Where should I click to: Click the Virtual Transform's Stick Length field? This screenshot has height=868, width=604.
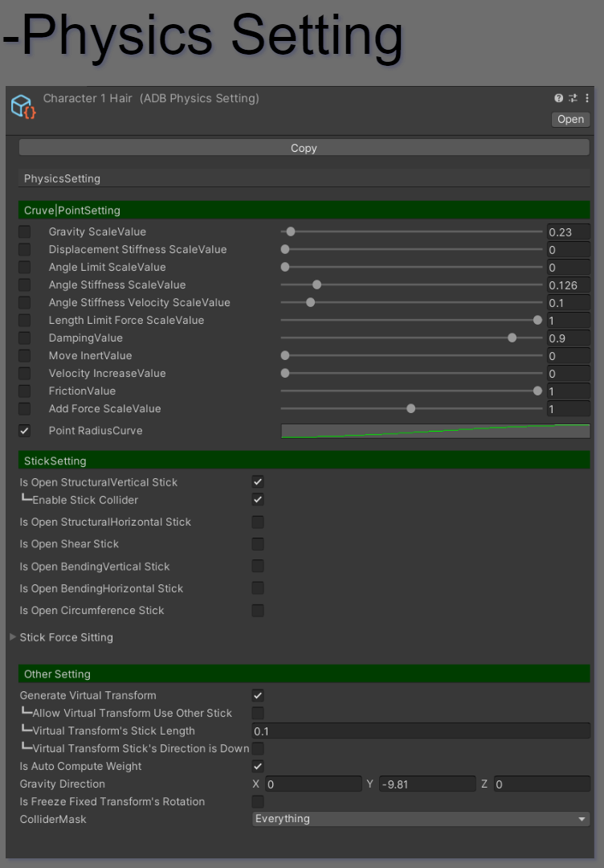[421, 731]
